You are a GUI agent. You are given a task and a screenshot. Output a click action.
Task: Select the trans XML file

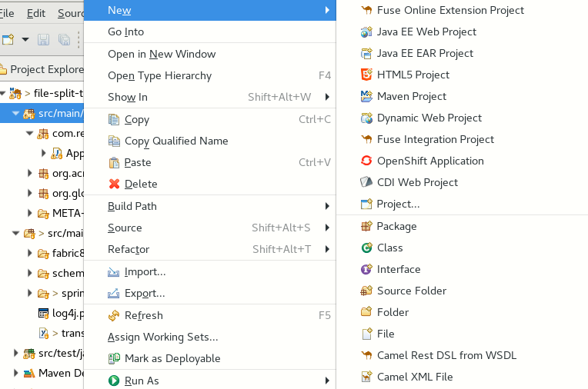62,333
